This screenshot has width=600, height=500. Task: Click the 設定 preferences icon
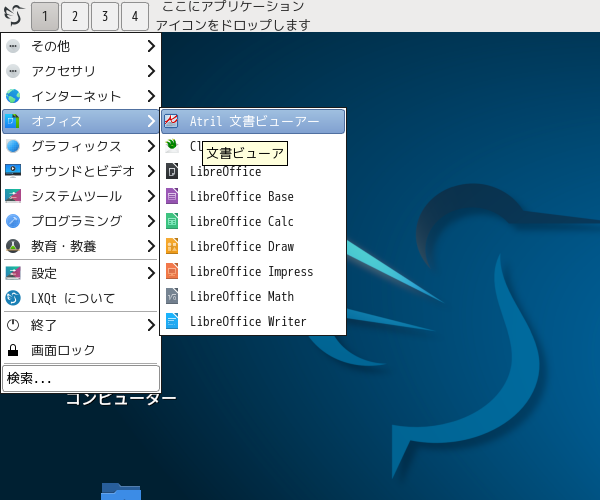(13, 273)
